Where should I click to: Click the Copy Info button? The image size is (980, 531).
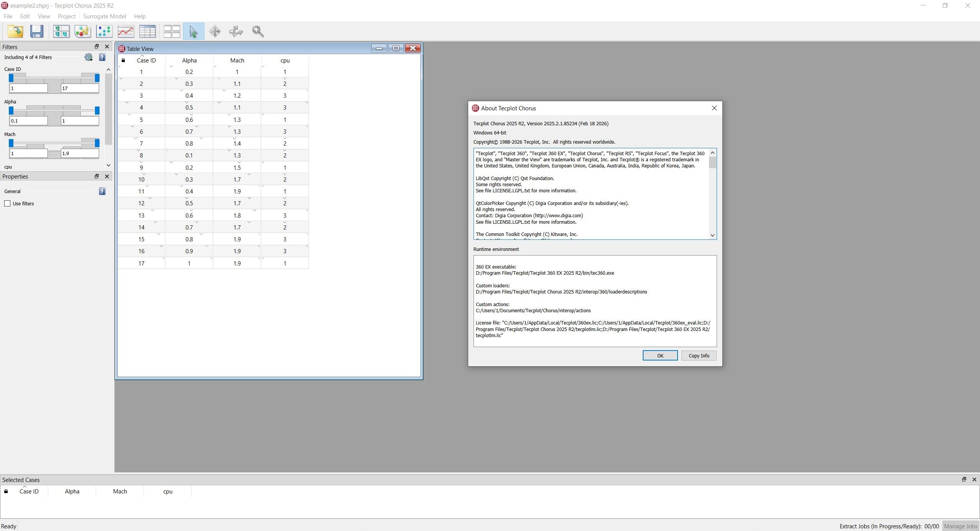point(699,356)
